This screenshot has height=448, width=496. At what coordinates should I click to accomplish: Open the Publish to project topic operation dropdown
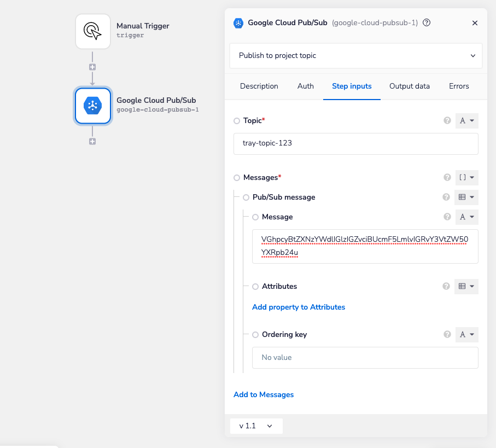coord(356,56)
